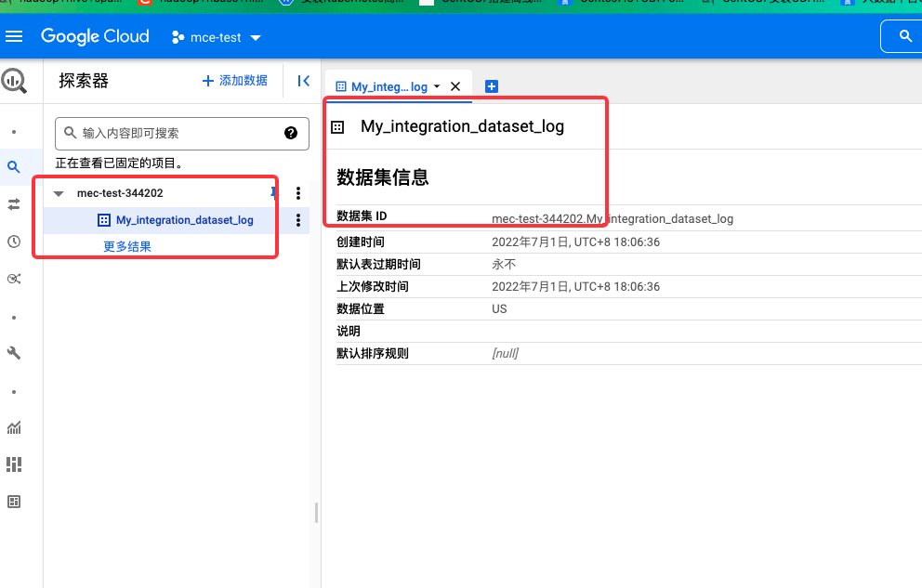Viewport: 922px width, 588px height.
Task: Click the dataset ID value mec-test-344202.My_integration_dataset_log
Action: point(612,218)
